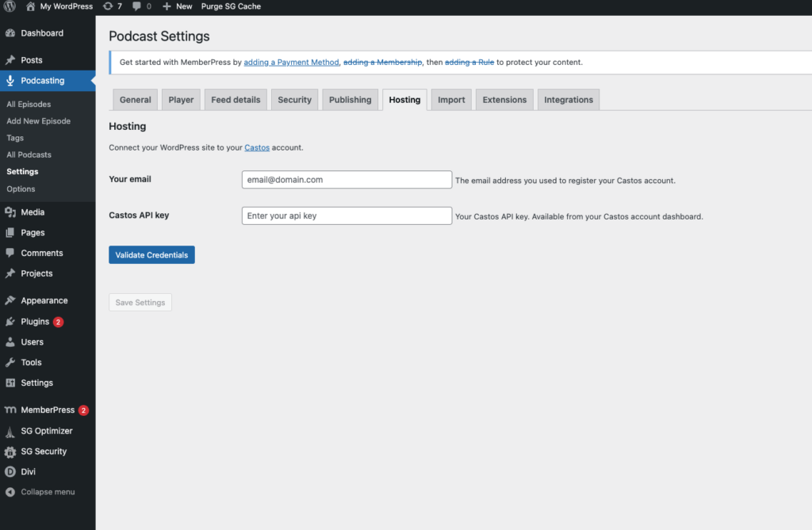This screenshot has height=530, width=812.
Task: Follow the adding a Payment Method link
Action: [x=292, y=62]
